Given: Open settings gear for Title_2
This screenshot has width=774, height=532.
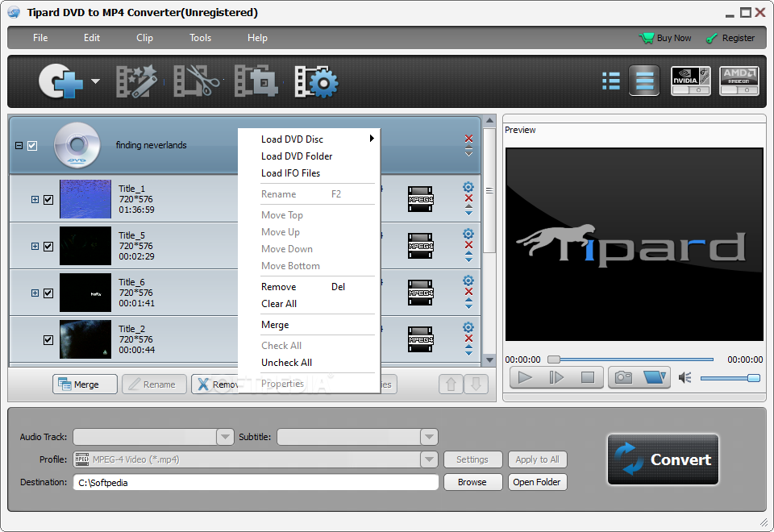Looking at the screenshot, I should tap(468, 326).
